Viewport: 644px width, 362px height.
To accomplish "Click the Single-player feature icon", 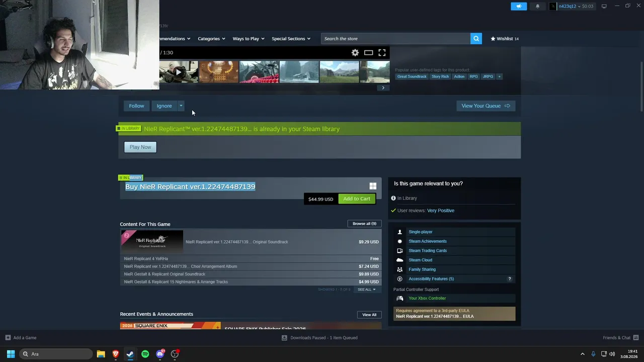I will (x=400, y=232).
